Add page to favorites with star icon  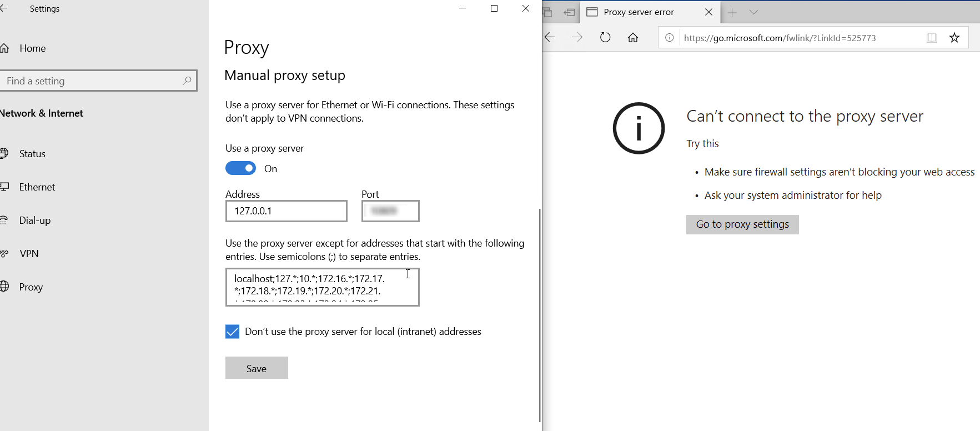point(954,38)
